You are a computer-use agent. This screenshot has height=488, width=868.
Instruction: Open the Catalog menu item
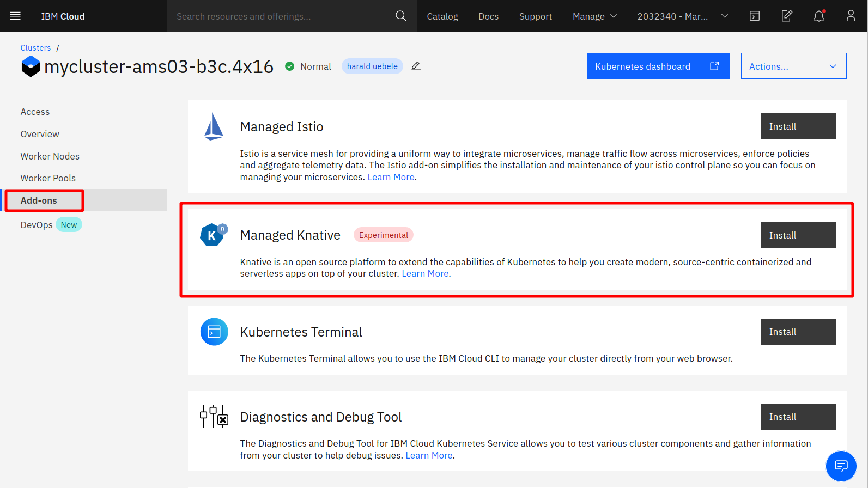pos(442,16)
